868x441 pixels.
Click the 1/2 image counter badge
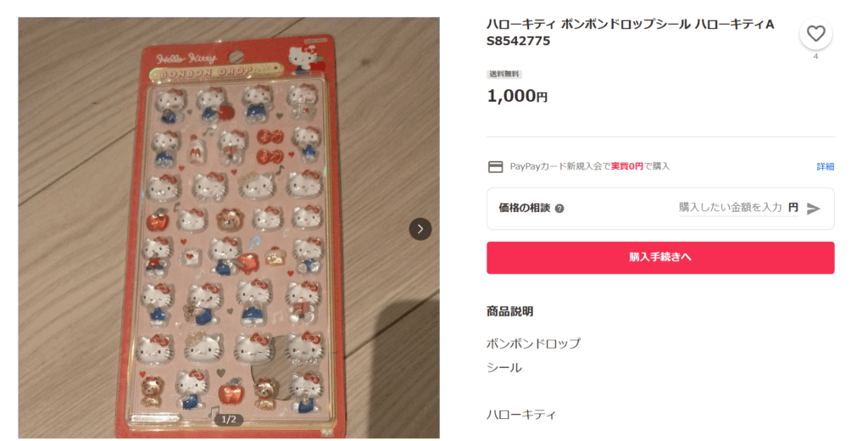tap(229, 420)
